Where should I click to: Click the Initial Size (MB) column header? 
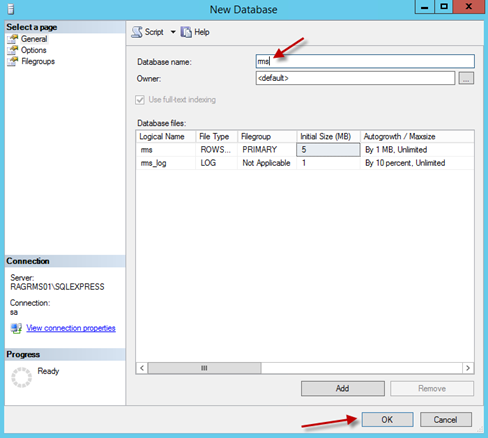328,136
